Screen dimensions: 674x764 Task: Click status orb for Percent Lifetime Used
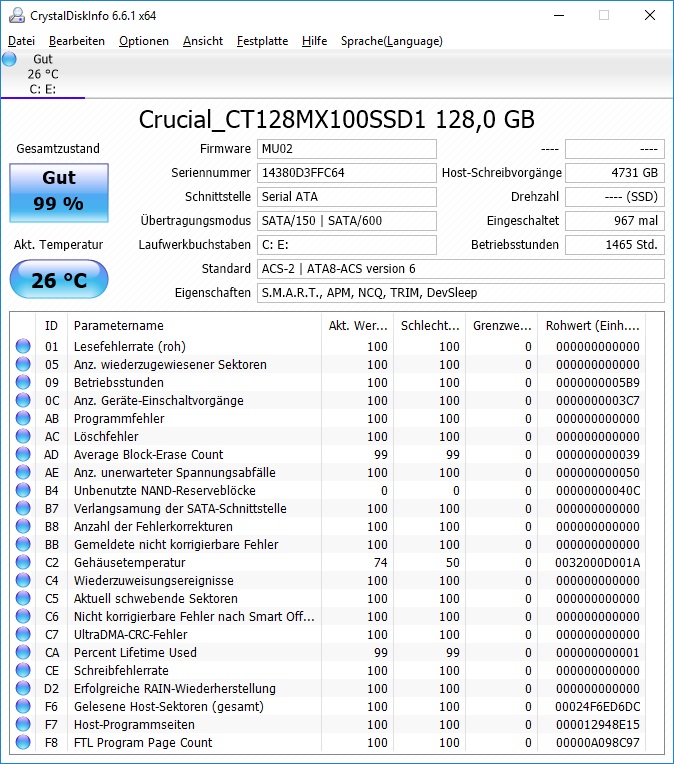pyautogui.click(x=23, y=652)
